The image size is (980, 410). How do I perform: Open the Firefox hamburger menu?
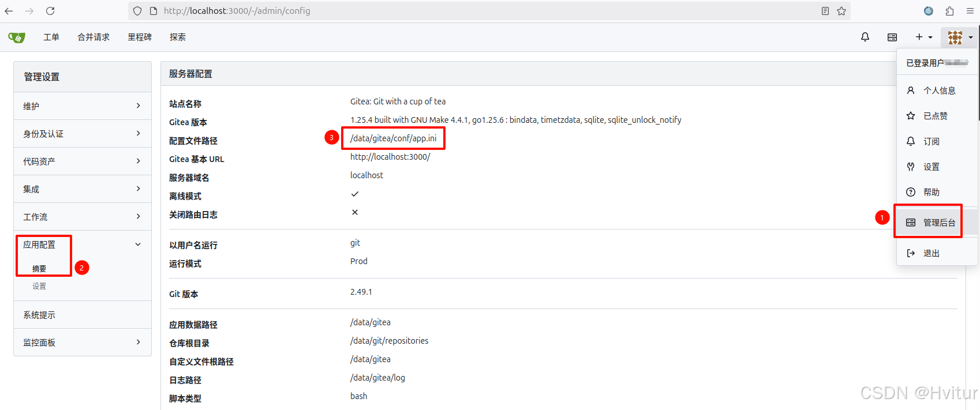coord(970,11)
